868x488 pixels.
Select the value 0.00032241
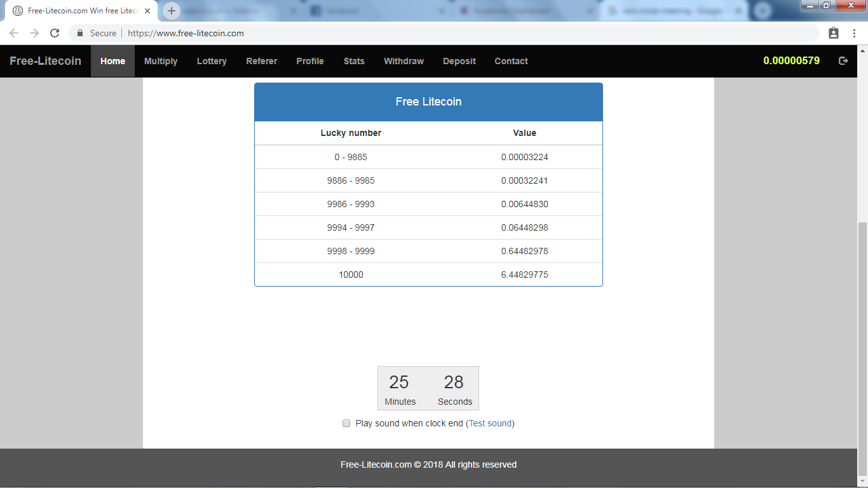525,180
